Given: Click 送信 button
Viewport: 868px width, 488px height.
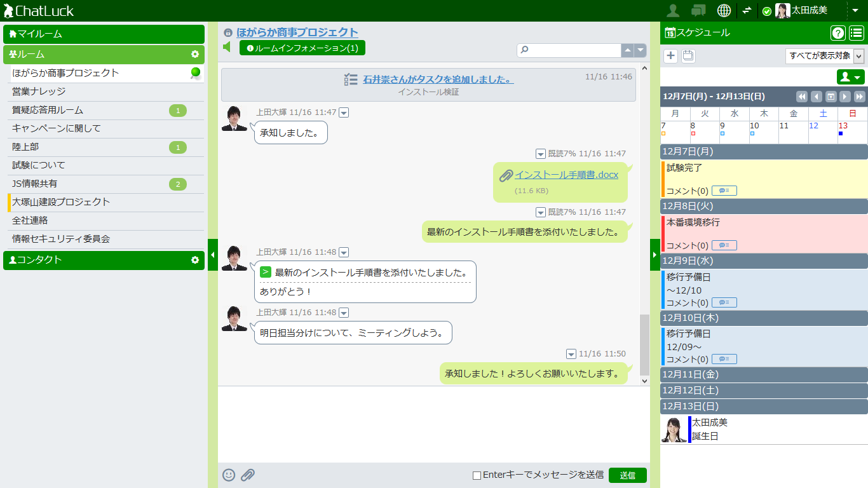Looking at the screenshot, I should tap(628, 475).
